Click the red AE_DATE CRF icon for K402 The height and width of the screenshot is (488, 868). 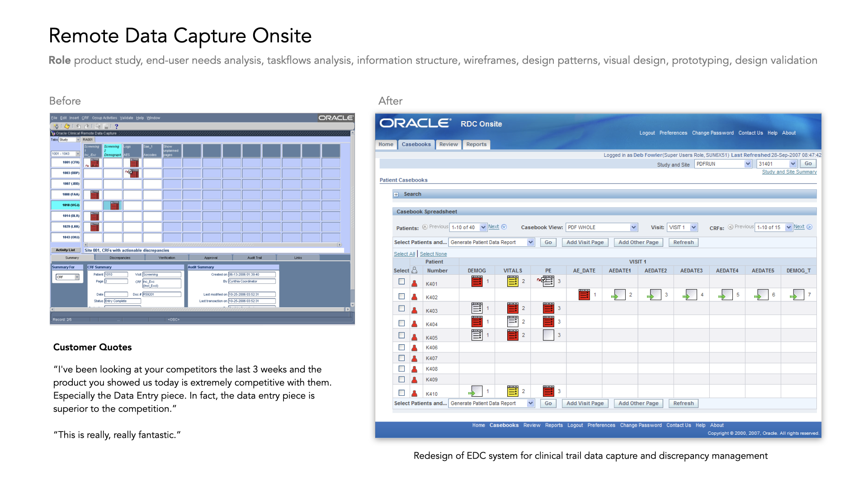[584, 295]
